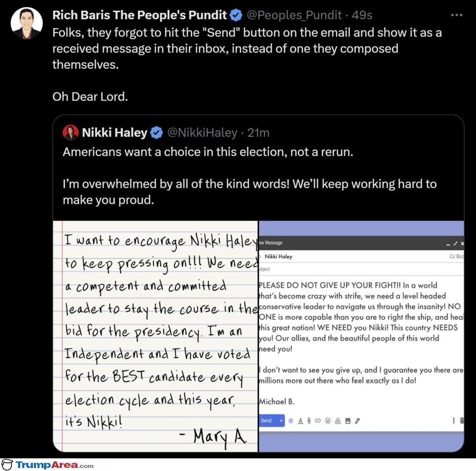The height and width of the screenshot is (471, 476).
Task: Open the @NikkiHaley handle link
Action: click(202, 133)
